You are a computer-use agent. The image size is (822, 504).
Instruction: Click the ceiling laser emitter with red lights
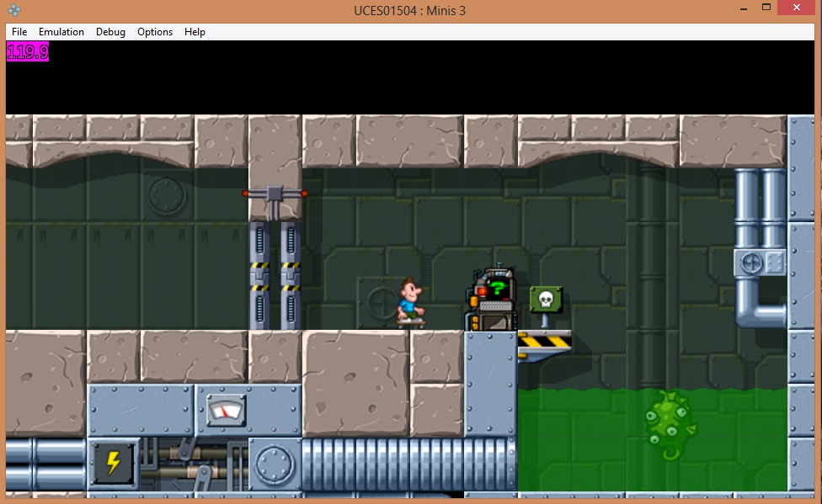[x=275, y=194]
